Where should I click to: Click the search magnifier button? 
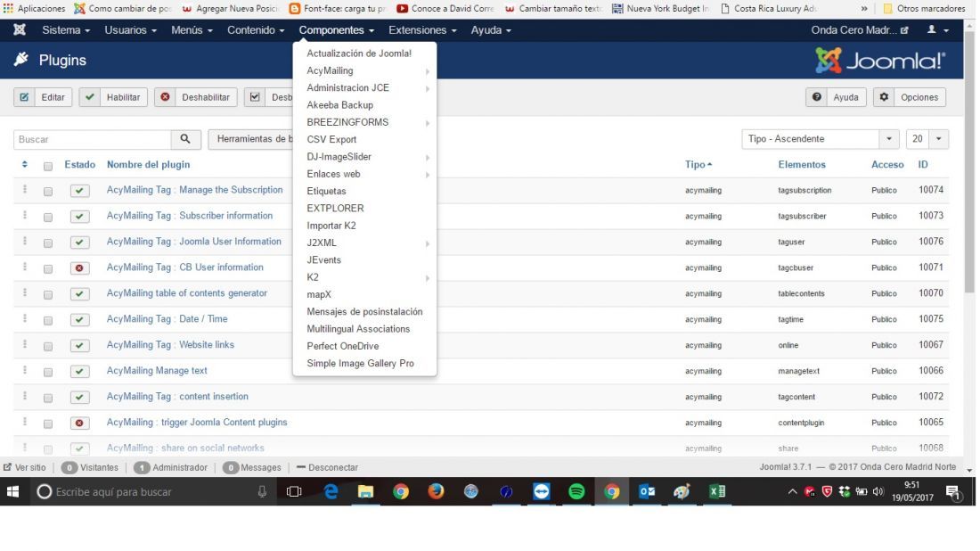185,139
